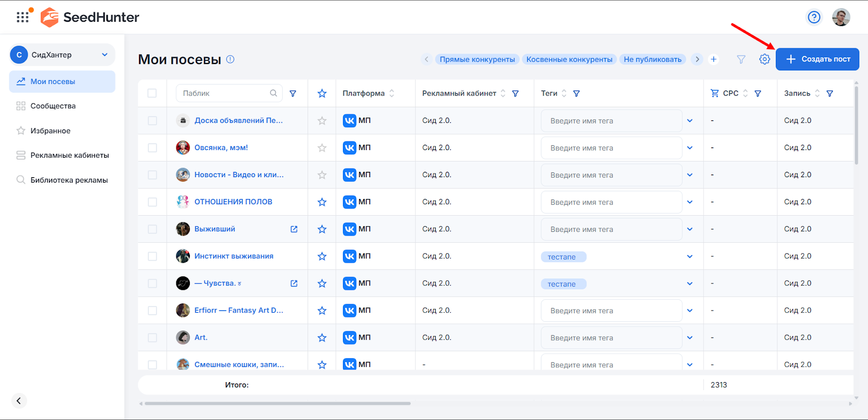This screenshot has height=420, width=868.
Task: Expand tag dropdown in Инстинкт выживания row
Action: (x=690, y=256)
